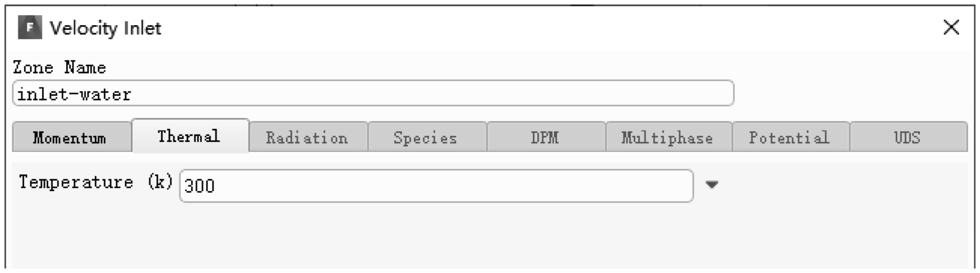980x273 pixels.
Task: Focus the Zone Name input field
Action: [373, 94]
